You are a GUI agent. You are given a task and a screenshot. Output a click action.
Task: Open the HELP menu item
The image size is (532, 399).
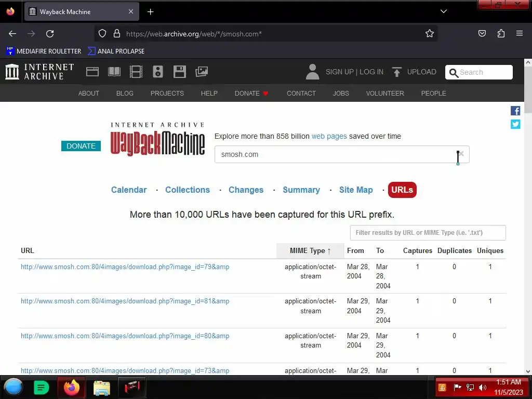click(209, 94)
